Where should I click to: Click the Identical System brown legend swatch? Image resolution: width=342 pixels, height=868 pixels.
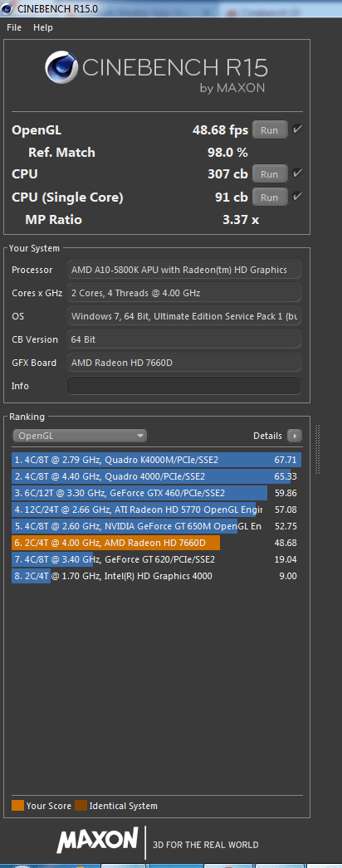point(81,806)
